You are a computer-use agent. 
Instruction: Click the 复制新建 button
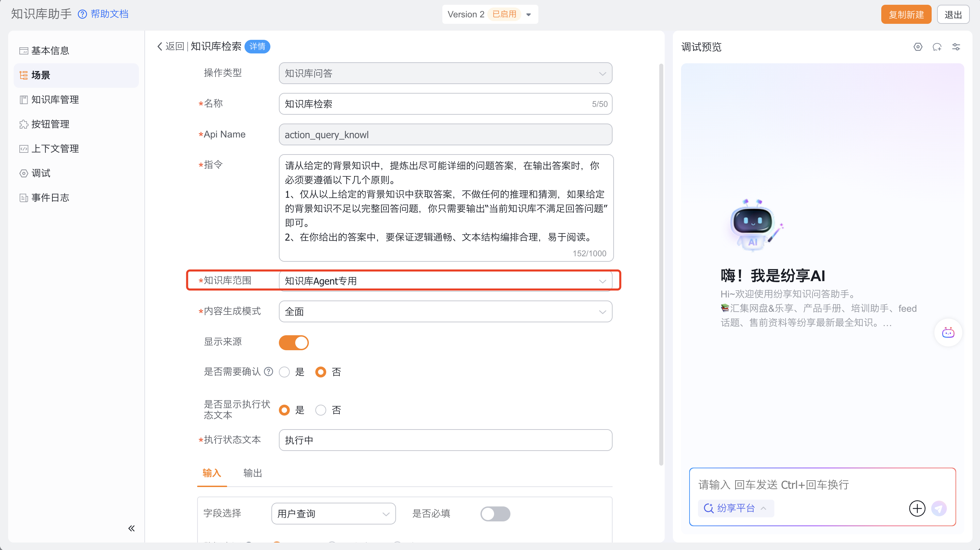[906, 14]
